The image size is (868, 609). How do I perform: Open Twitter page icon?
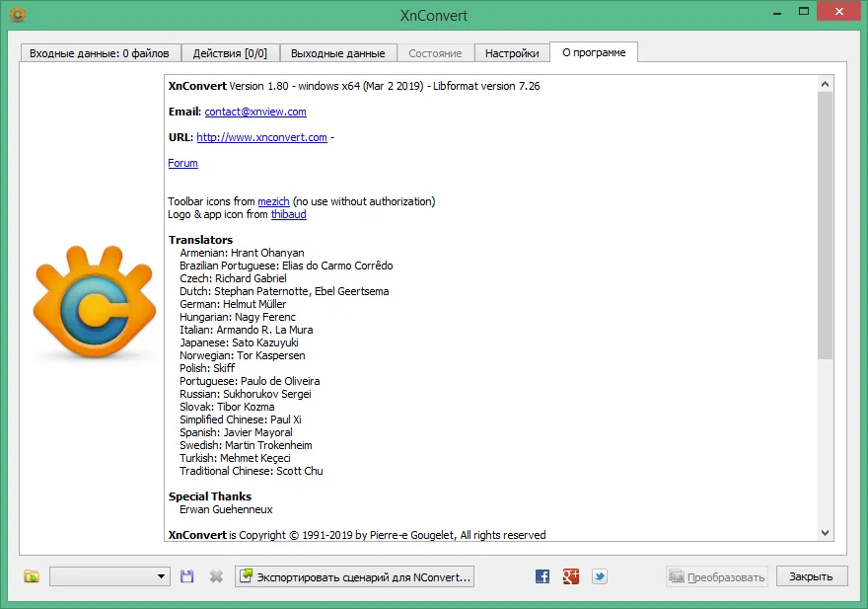click(x=600, y=576)
